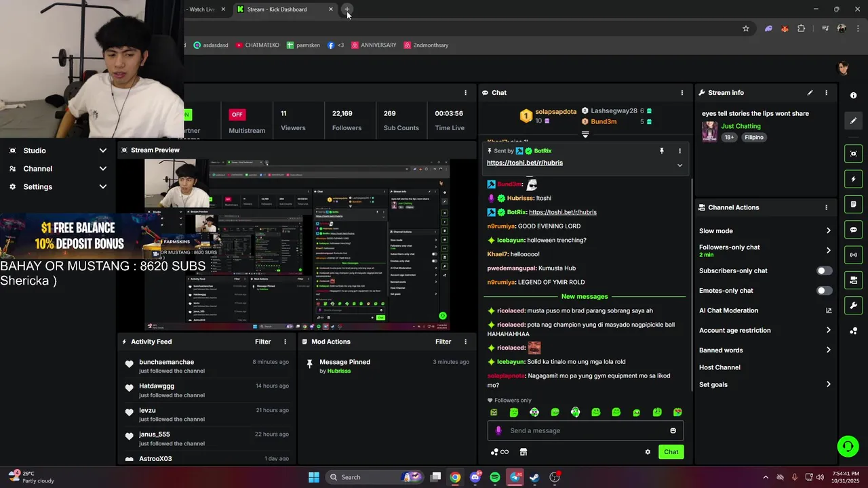This screenshot has width=868, height=488.
Task: Open toshi.bet link in pinned message
Action: point(525,163)
